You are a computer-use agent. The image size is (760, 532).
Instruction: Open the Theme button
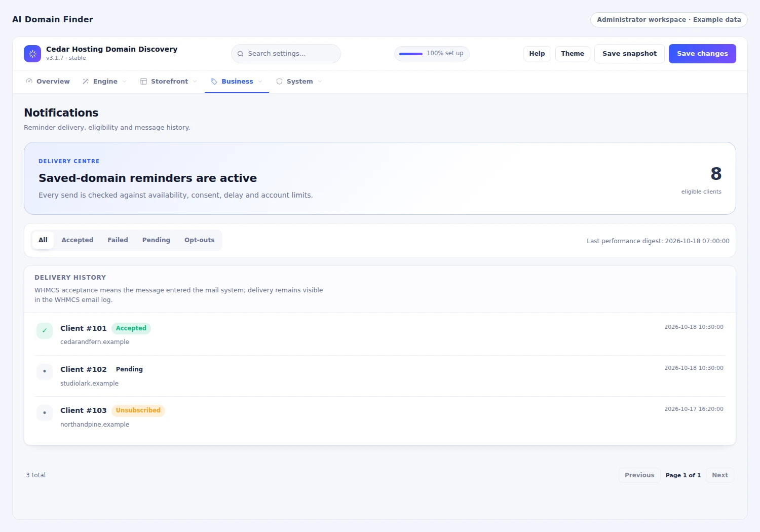tap(573, 54)
